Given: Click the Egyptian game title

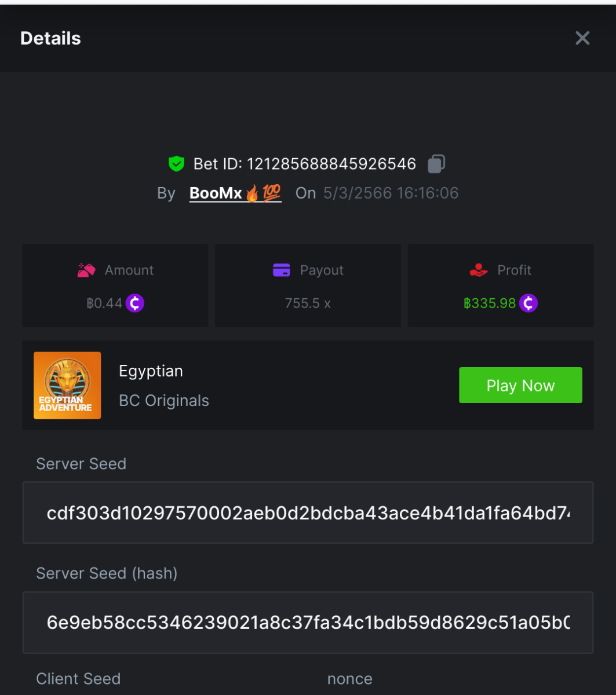Looking at the screenshot, I should tap(151, 371).
